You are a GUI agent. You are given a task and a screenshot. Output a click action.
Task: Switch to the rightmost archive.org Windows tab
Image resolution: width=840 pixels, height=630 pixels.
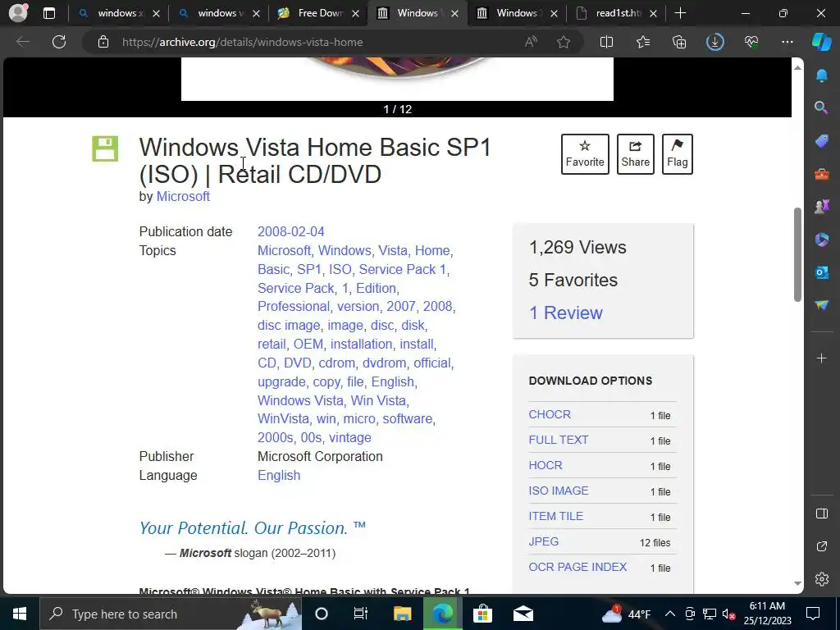click(517, 13)
